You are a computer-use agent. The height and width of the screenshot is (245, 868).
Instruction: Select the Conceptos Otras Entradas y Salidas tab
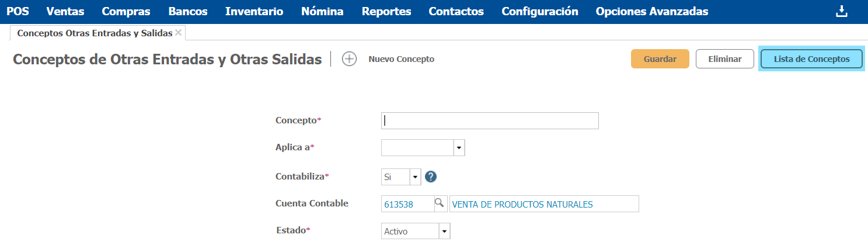tap(95, 33)
